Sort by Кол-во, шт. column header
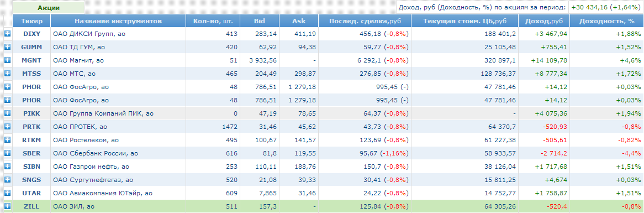 click(x=213, y=21)
